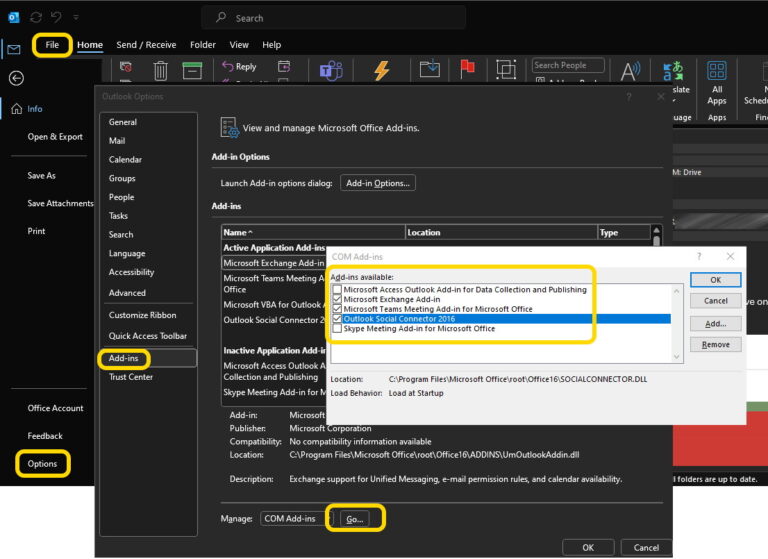Open the All Apps grid icon
The height and width of the screenshot is (559, 768).
tap(716, 70)
